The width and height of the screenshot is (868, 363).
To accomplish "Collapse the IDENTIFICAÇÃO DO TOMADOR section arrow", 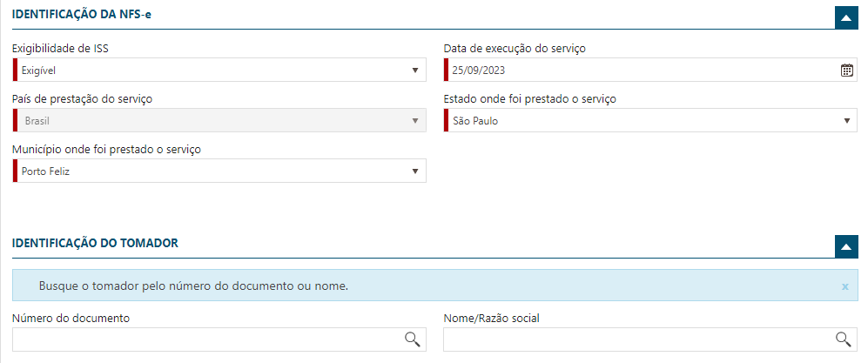I will pyautogui.click(x=846, y=246).
